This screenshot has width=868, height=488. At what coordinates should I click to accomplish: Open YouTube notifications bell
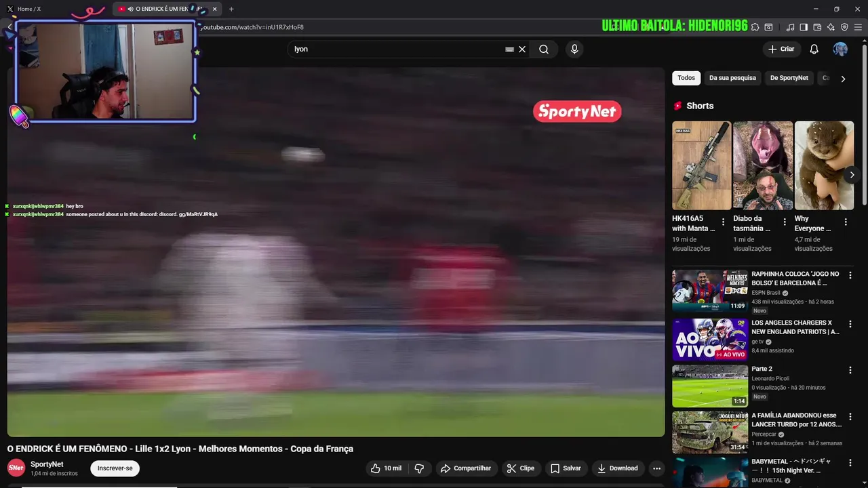814,49
